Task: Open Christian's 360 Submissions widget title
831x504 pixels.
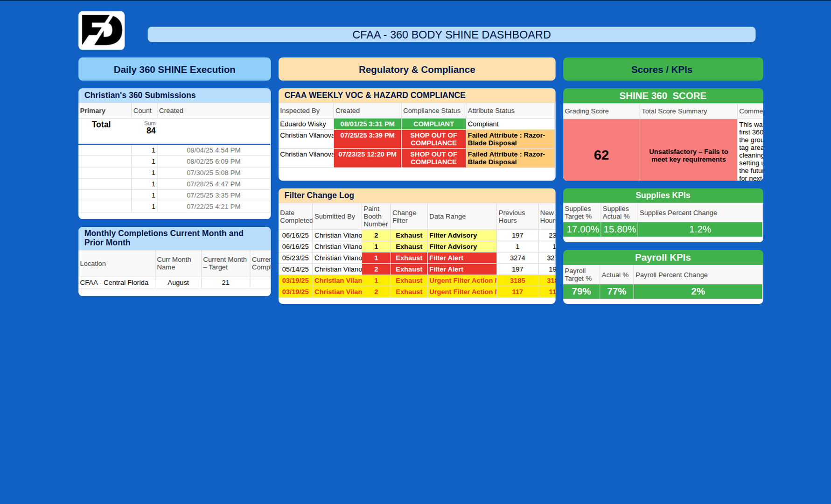Action: tap(140, 95)
